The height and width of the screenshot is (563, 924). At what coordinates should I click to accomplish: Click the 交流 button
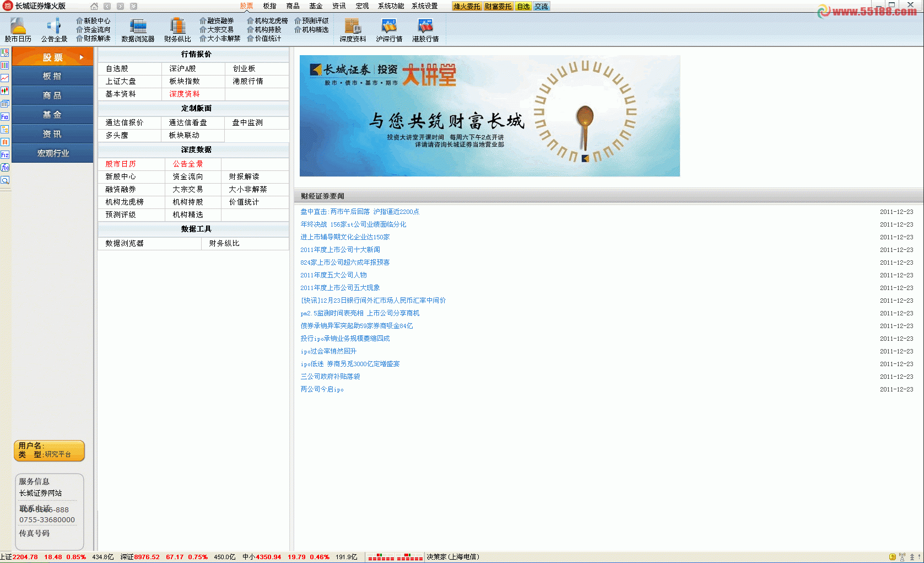[541, 7]
